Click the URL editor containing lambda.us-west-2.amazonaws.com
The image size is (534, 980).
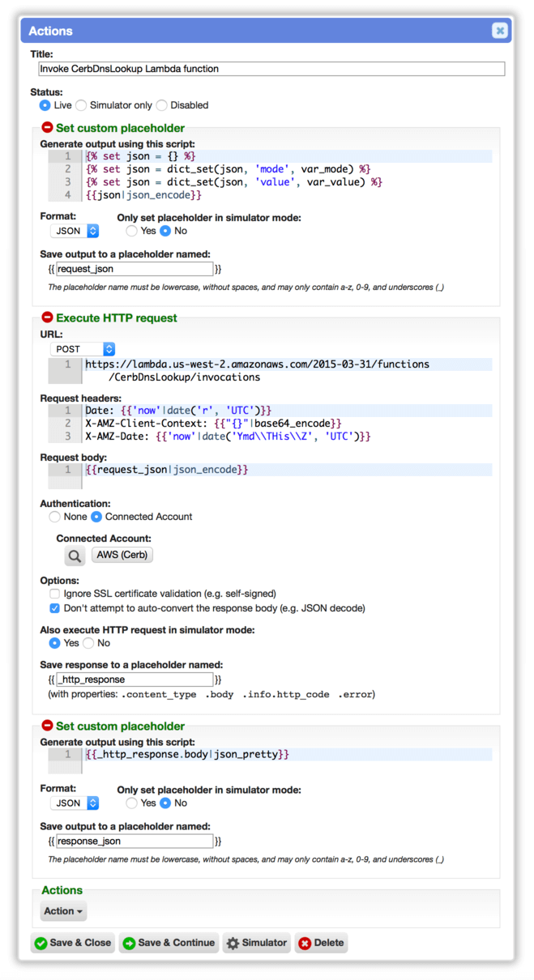pyautogui.click(x=270, y=370)
